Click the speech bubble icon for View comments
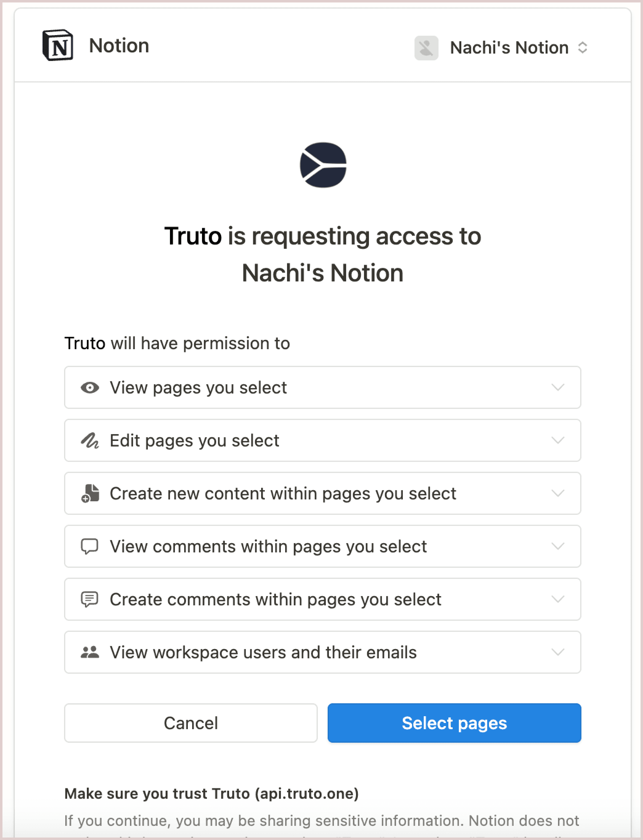Viewport: 643px width, 840px height. click(89, 547)
